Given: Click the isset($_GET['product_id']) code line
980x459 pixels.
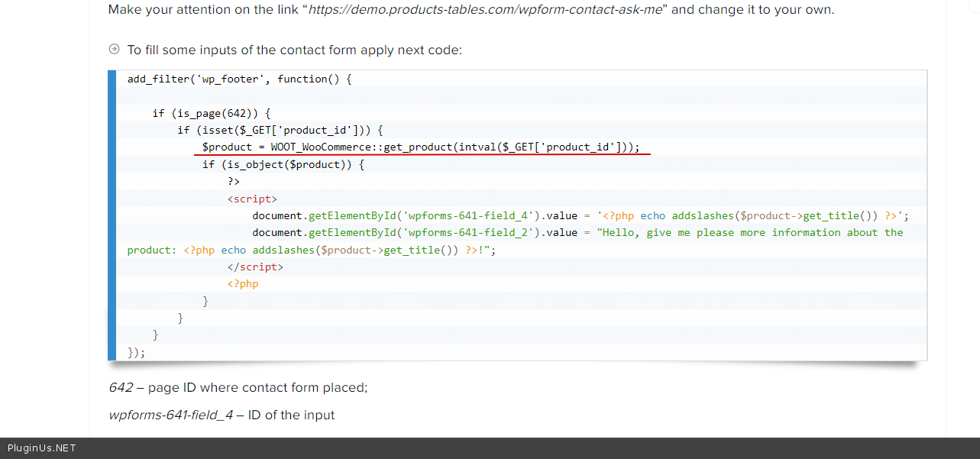Looking at the screenshot, I should tap(285, 130).
